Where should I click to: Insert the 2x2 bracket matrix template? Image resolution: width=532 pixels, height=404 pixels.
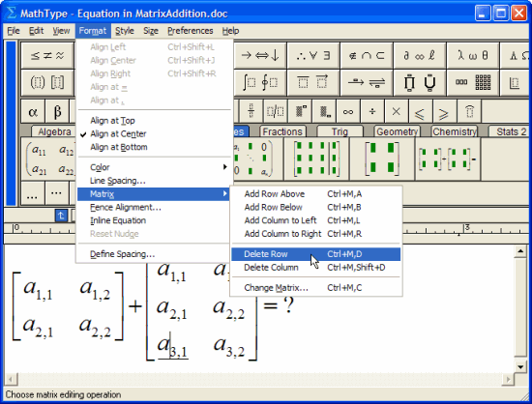click(382, 159)
